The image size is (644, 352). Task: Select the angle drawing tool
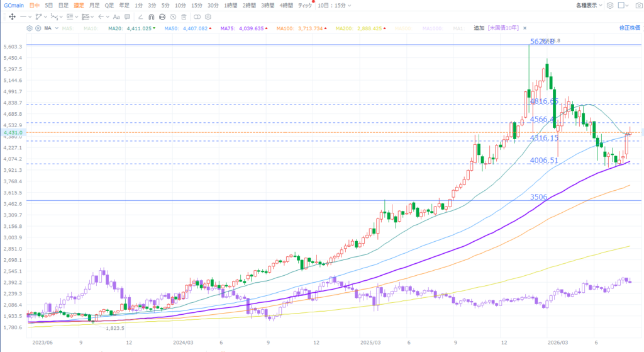point(140,17)
